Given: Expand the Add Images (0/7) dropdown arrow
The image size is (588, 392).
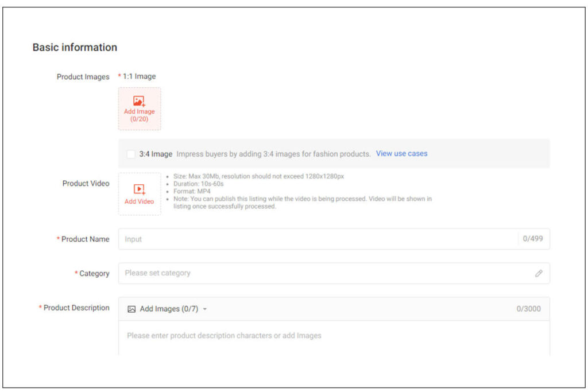Looking at the screenshot, I should click(205, 309).
